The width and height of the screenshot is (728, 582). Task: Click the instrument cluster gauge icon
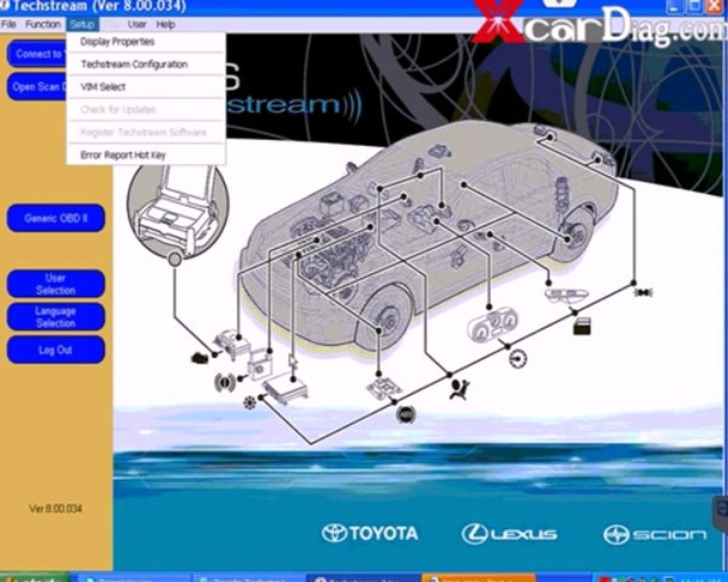tap(492, 325)
